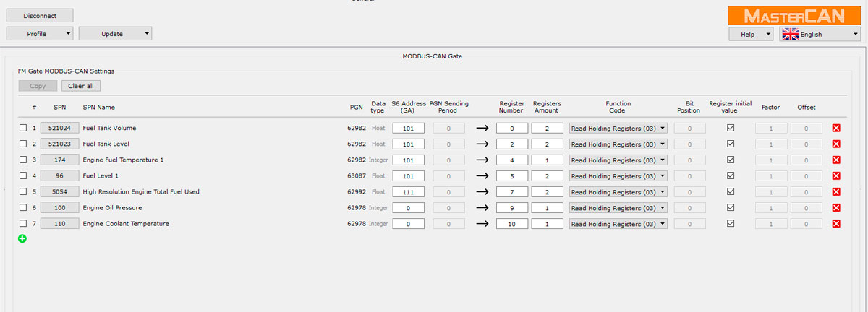Image resolution: width=868 pixels, height=312 pixels.
Task: Toggle Register initial value for Engine Coolant Temperature
Action: [x=731, y=222]
